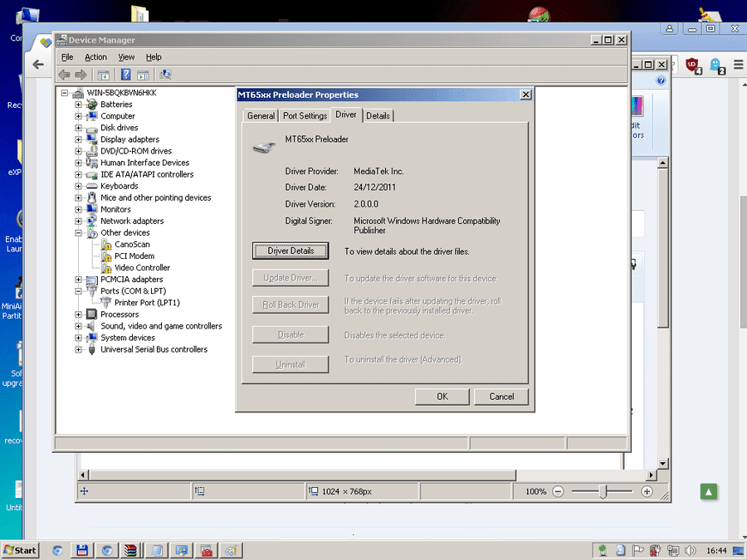Expand the Batteries node
The height and width of the screenshot is (560, 747).
pos(79,105)
